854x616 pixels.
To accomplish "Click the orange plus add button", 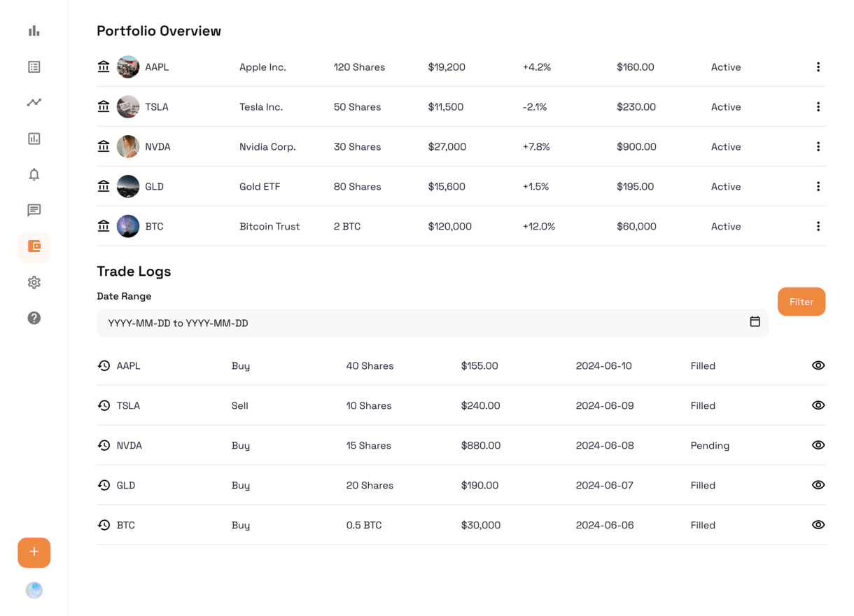I will [x=34, y=552].
